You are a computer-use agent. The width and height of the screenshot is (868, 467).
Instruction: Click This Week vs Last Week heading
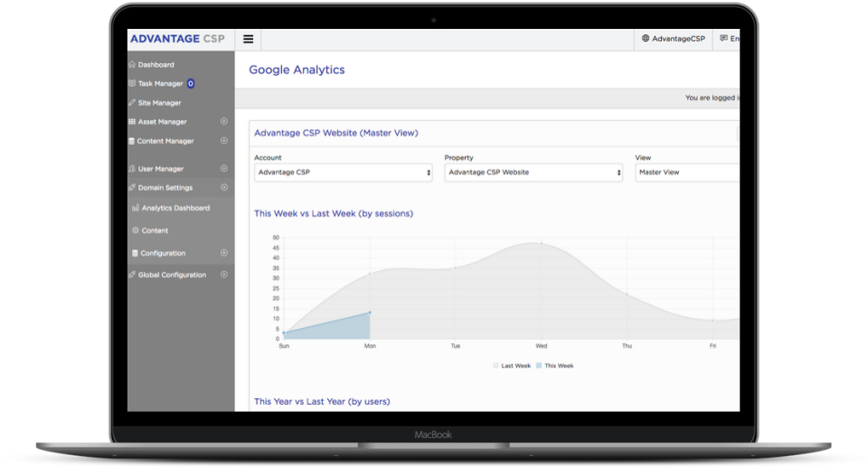pyautogui.click(x=334, y=213)
